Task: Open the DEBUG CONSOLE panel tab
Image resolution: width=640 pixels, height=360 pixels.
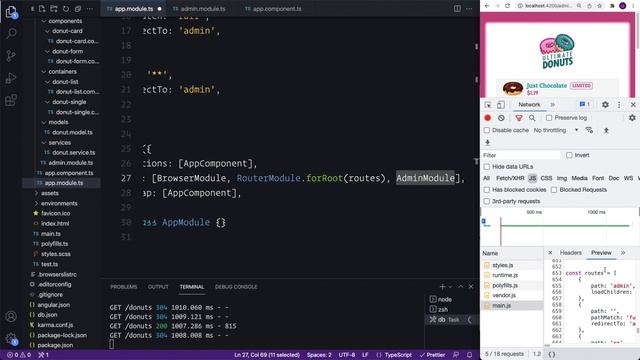Action: pyautogui.click(x=236, y=287)
